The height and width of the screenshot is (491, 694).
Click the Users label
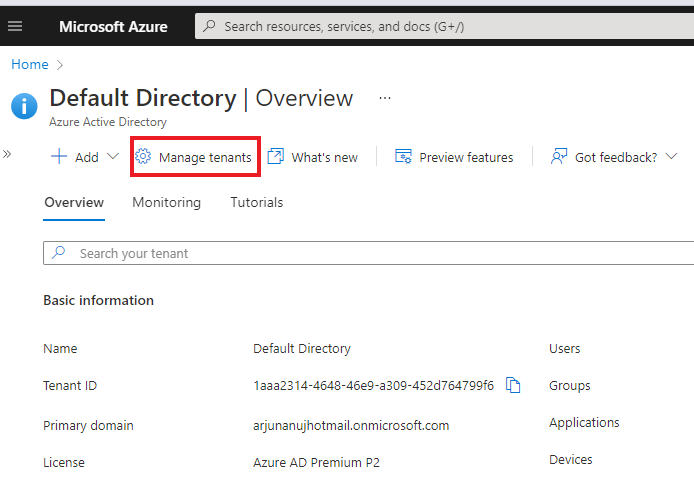click(564, 348)
